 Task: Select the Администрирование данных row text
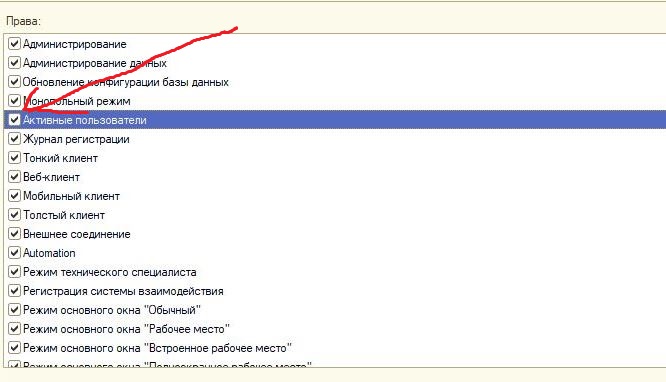tap(95, 63)
